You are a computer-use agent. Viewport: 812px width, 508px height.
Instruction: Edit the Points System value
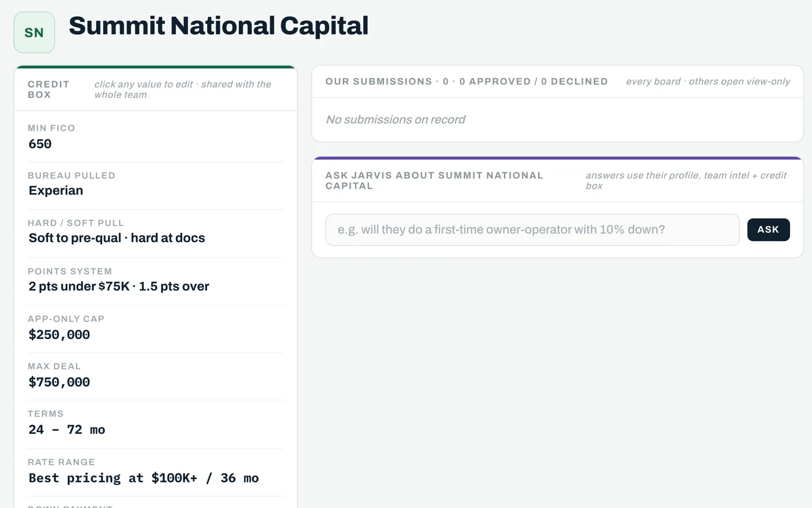tap(119, 286)
